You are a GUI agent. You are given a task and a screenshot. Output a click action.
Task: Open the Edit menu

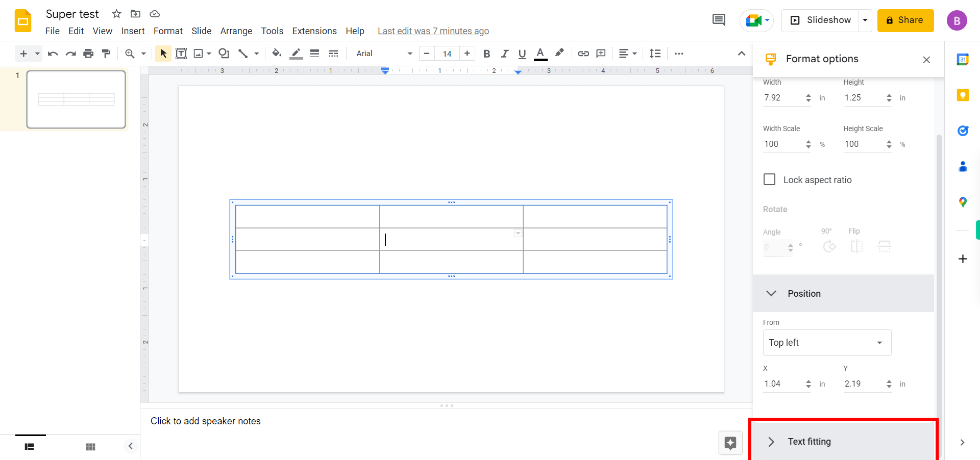(x=76, y=31)
